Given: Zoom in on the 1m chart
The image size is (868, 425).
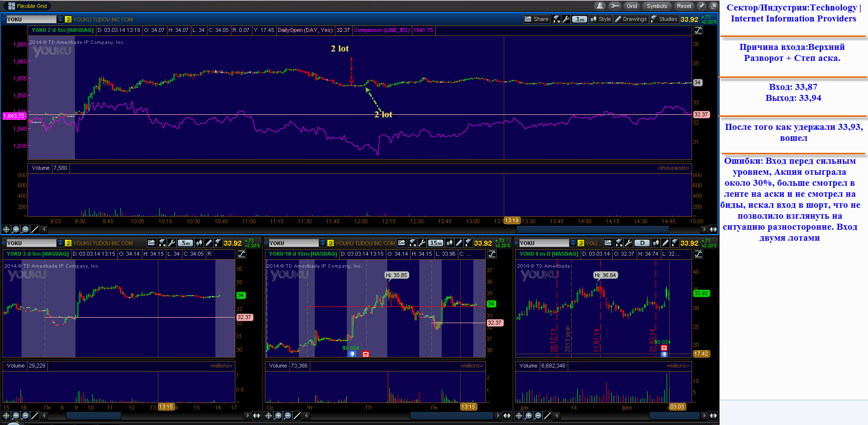Looking at the screenshot, I should pyautogui.click(x=16, y=229).
